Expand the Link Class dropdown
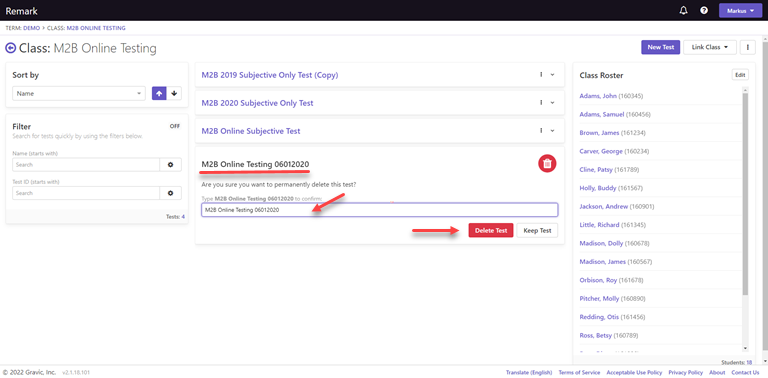Image resolution: width=768 pixels, height=378 pixels. point(710,47)
